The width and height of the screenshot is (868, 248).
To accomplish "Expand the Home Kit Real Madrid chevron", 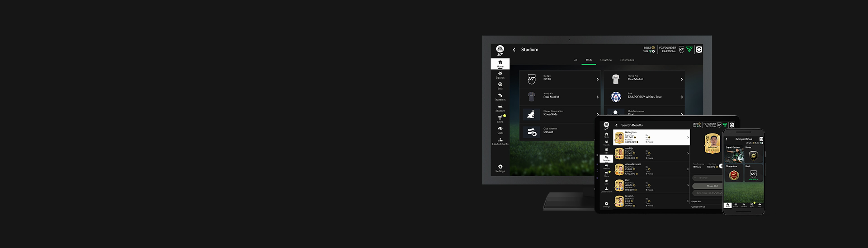I will coord(682,80).
